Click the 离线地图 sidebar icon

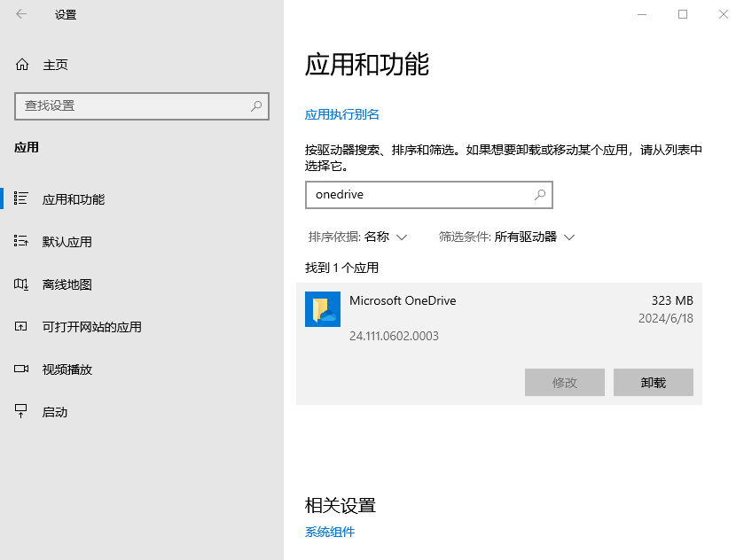[21, 284]
